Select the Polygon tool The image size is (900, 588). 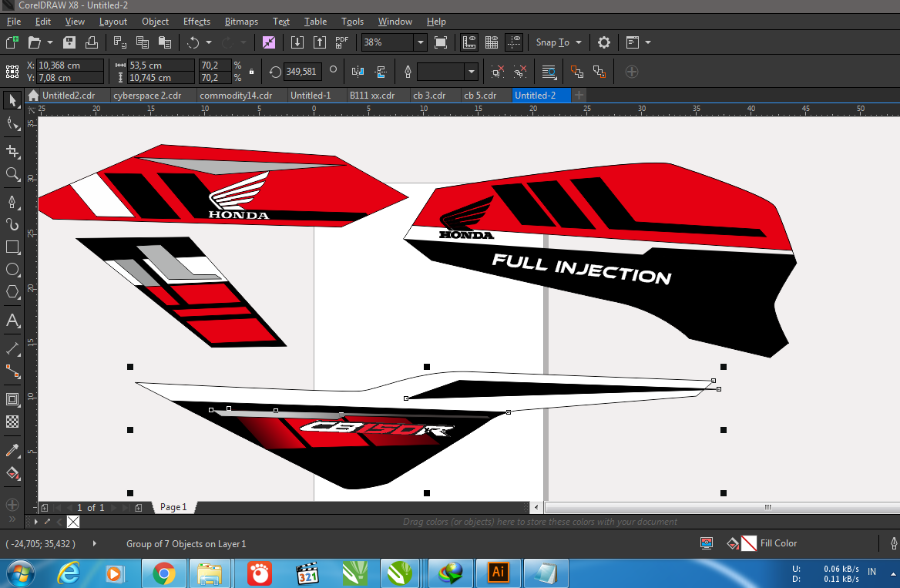pos(12,292)
